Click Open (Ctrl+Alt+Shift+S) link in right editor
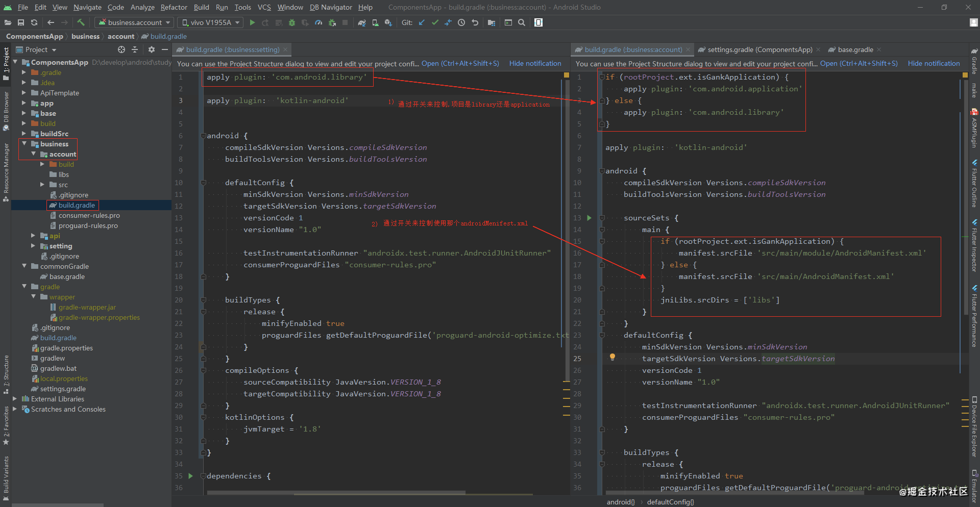 pos(859,63)
